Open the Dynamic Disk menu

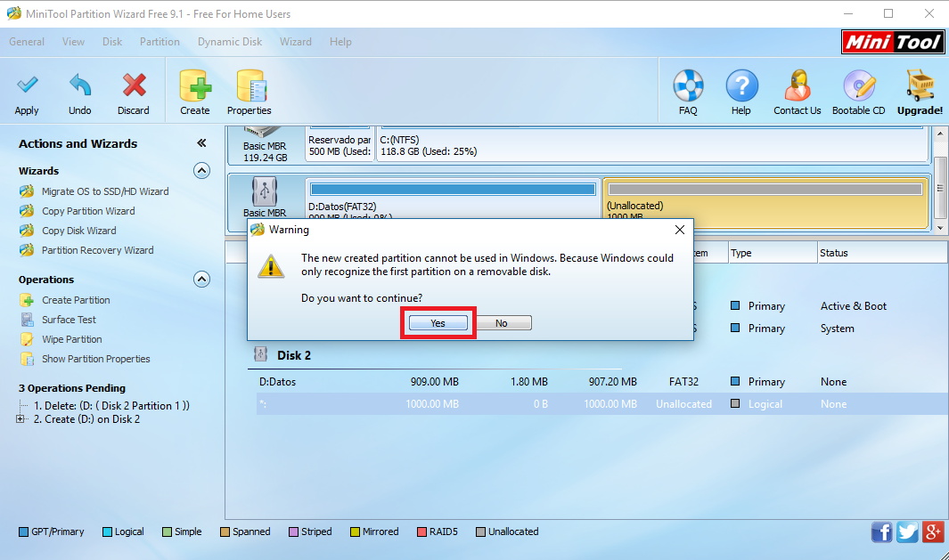[230, 42]
